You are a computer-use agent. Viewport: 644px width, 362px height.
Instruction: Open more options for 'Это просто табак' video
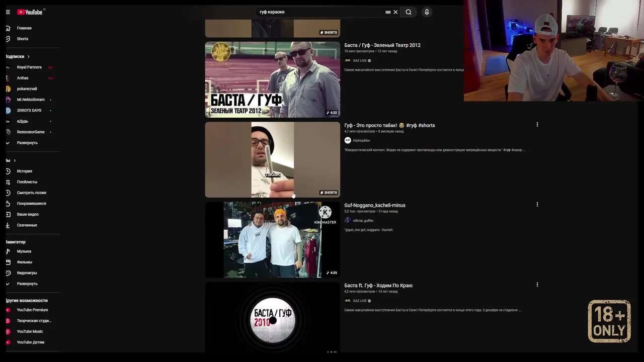point(537,125)
